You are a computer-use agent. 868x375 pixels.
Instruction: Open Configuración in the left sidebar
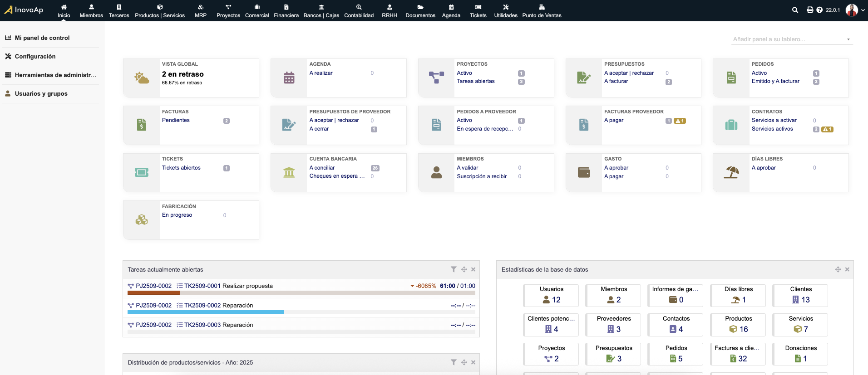pos(35,57)
